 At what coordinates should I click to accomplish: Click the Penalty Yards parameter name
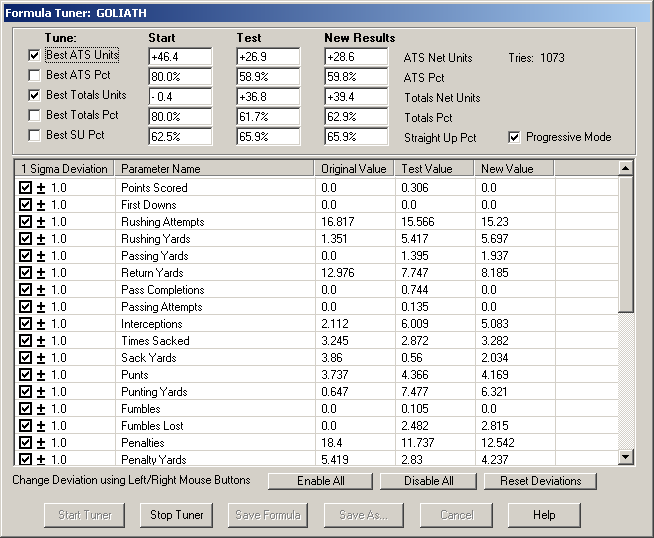click(154, 460)
